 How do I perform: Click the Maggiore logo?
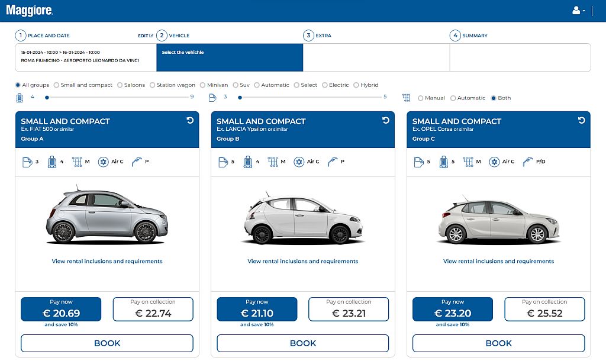click(x=29, y=10)
